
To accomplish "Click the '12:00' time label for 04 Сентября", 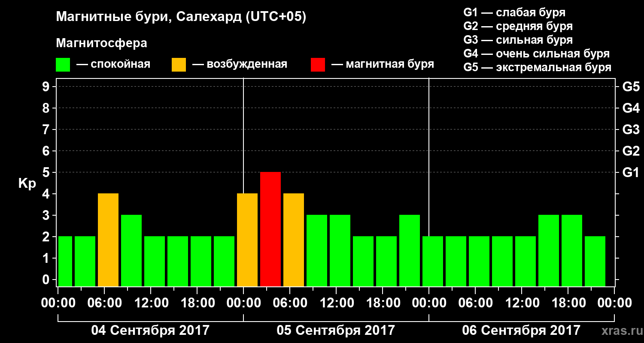I will tap(151, 303).
